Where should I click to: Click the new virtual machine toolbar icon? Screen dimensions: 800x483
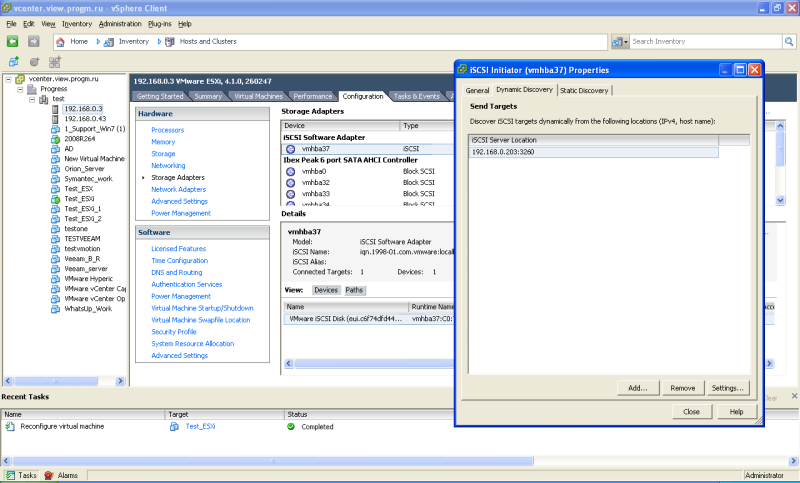point(14,62)
